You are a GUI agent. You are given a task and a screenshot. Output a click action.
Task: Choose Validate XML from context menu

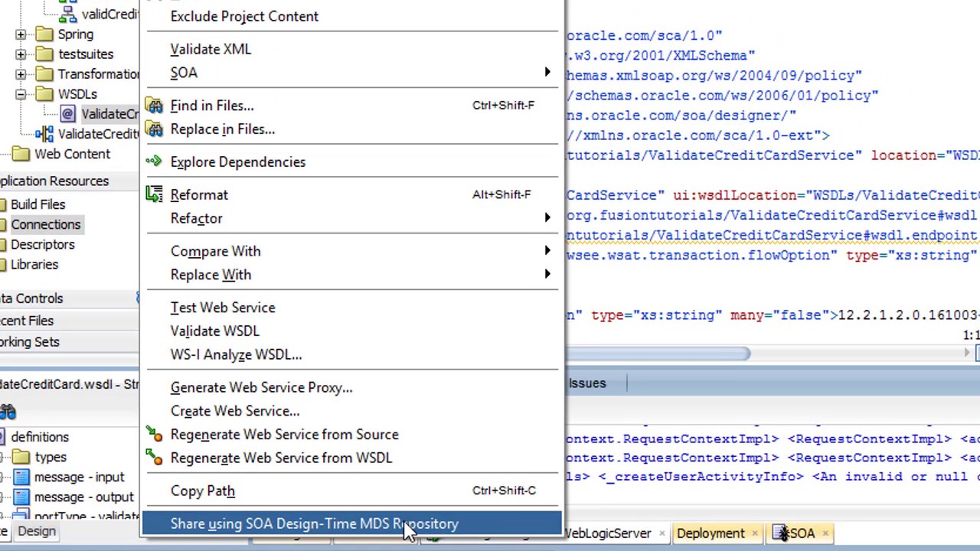click(x=211, y=49)
